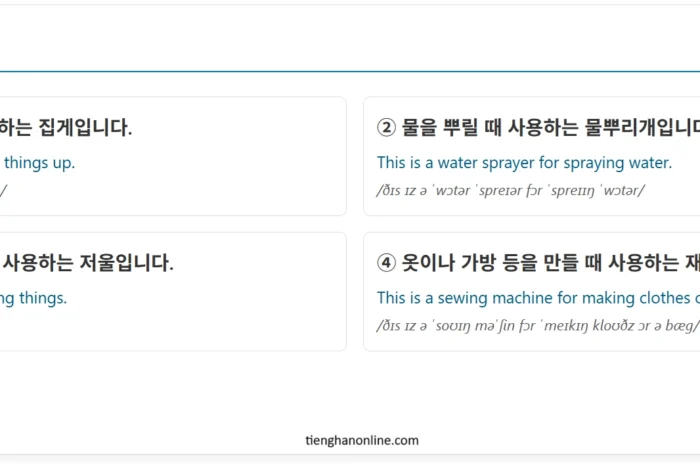The width and height of the screenshot is (700, 465).
Task: Click the lone IPA slash under 'things up.'
Action: click(3, 190)
